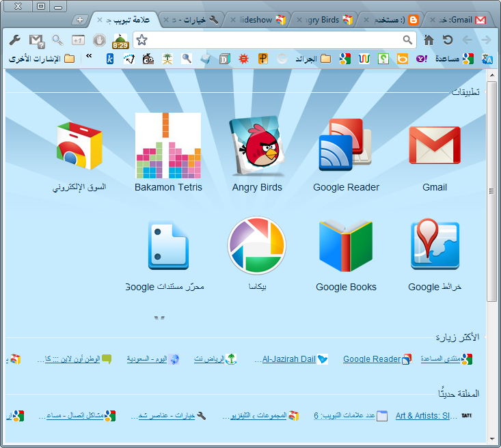This screenshot has height=448, width=501.
Task: Go to the home page
Action: [x=429, y=40]
